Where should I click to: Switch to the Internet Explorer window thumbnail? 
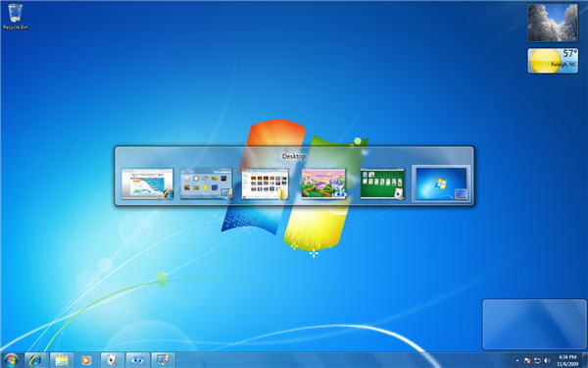coord(147,184)
